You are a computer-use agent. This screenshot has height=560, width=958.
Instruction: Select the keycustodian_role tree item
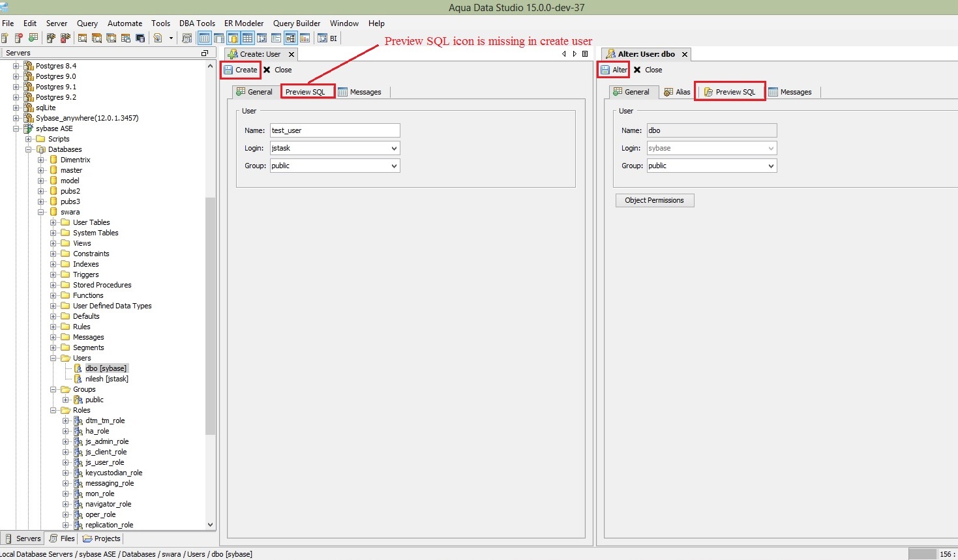tap(113, 473)
